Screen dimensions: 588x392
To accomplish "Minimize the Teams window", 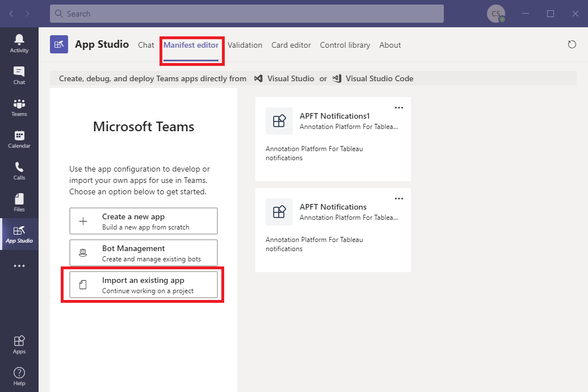I will tap(526, 14).
